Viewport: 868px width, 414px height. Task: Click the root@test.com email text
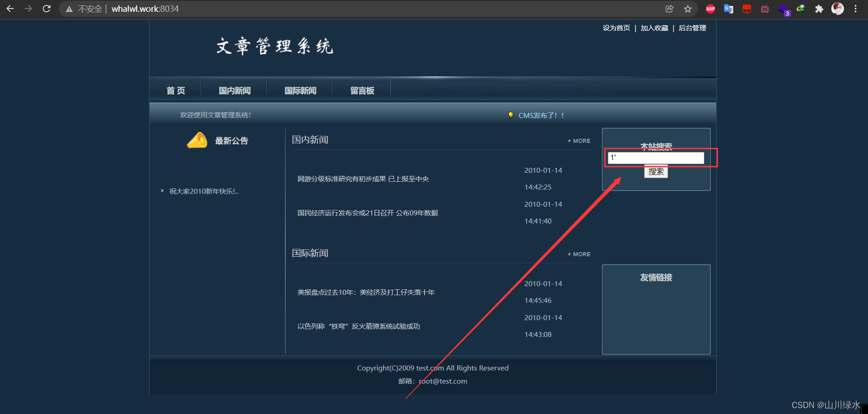(x=443, y=381)
